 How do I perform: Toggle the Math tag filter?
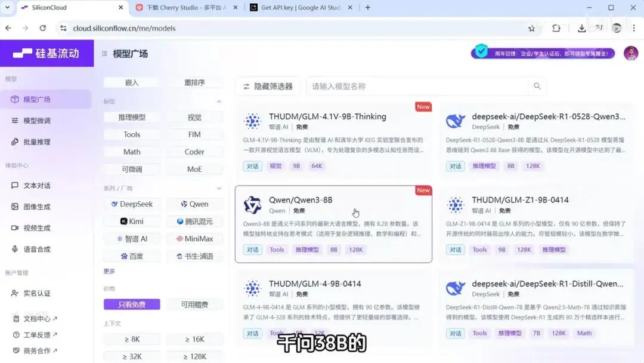(x=132, y=152)
